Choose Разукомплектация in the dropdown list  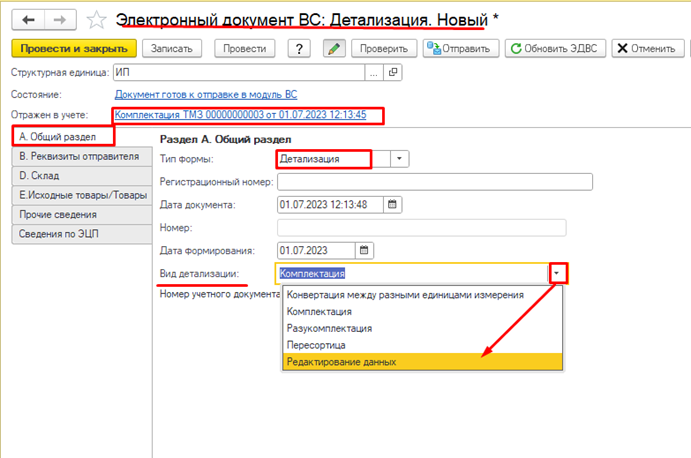[x=329, y=327]
